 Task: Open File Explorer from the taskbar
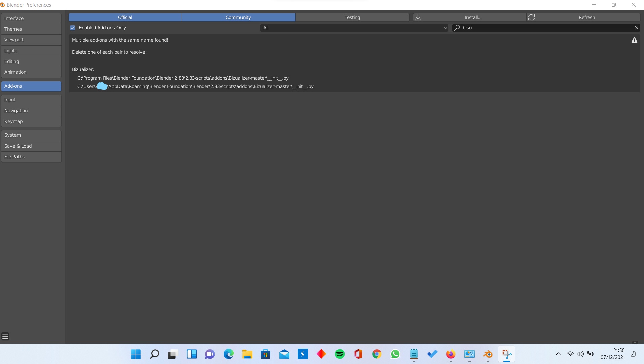point(247,354)
